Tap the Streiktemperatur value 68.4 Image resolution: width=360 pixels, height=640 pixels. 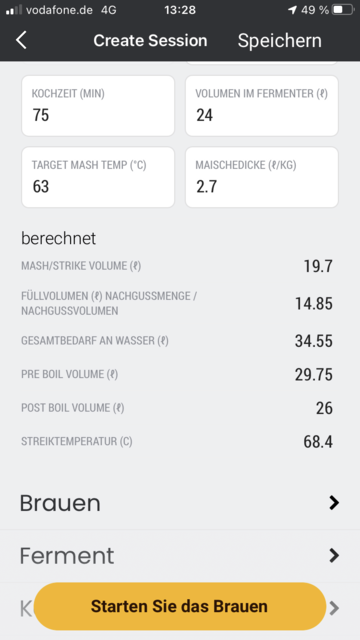coord(318,442)
